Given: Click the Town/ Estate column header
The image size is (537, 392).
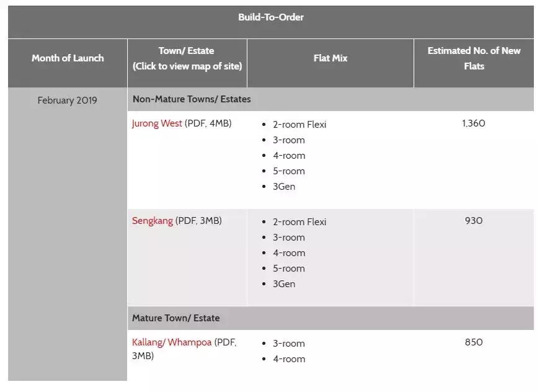Looking at the screenshot, I should [x=187, y=51].
